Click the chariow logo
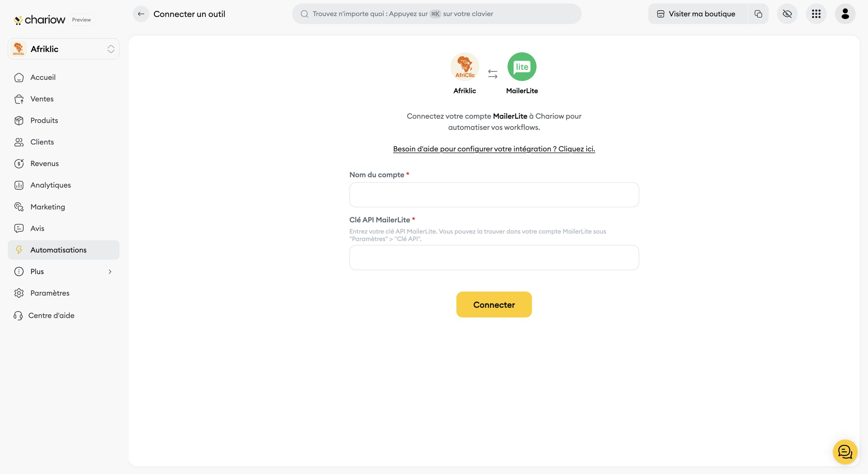This screenshot has height=474, width=868. click(x=40, y=20)
